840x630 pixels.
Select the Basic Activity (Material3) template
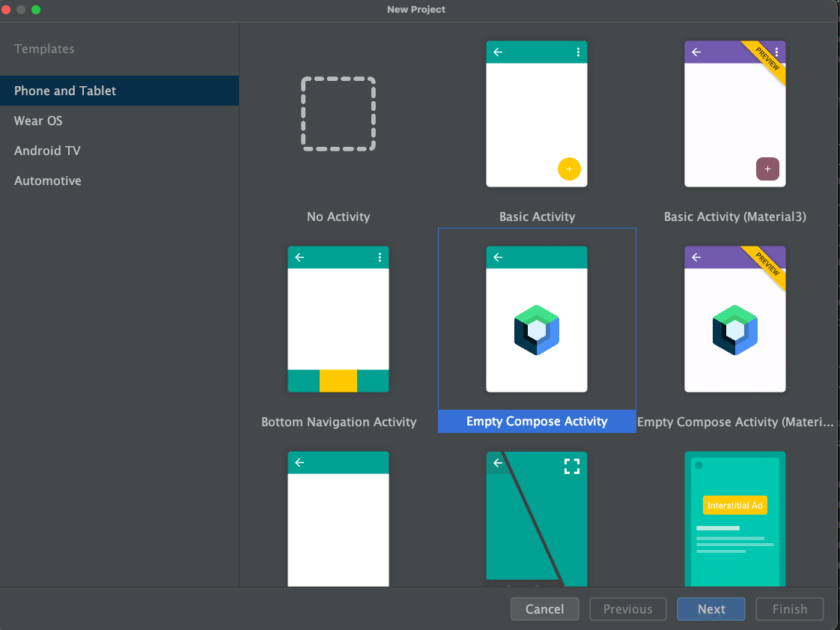(x=734, y=114)
